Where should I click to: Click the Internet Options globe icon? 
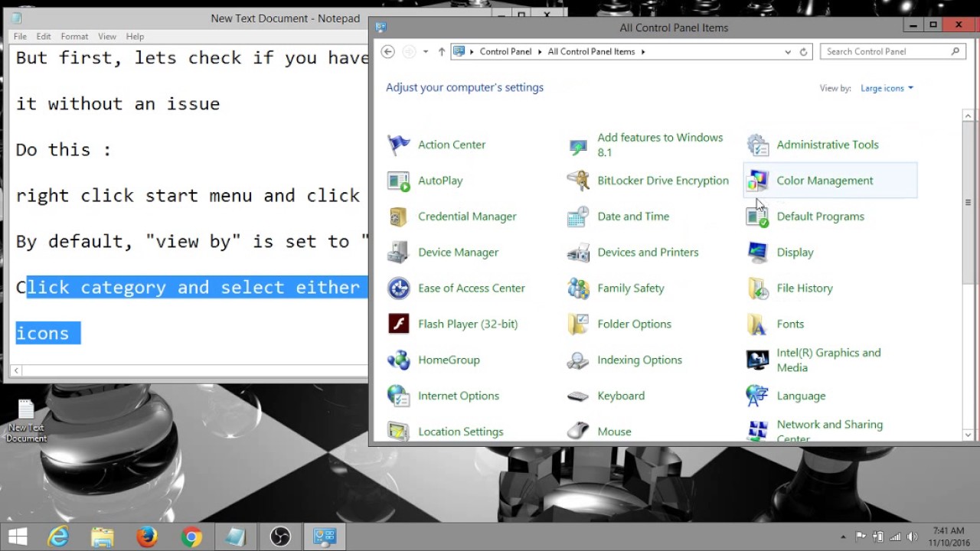tap(399, 396)
